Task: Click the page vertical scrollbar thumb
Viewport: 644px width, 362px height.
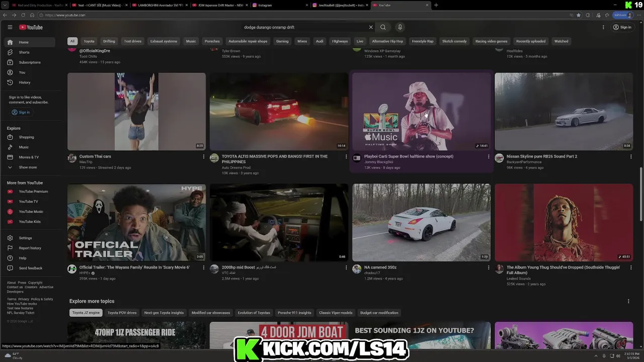Action: coord(641,194)
